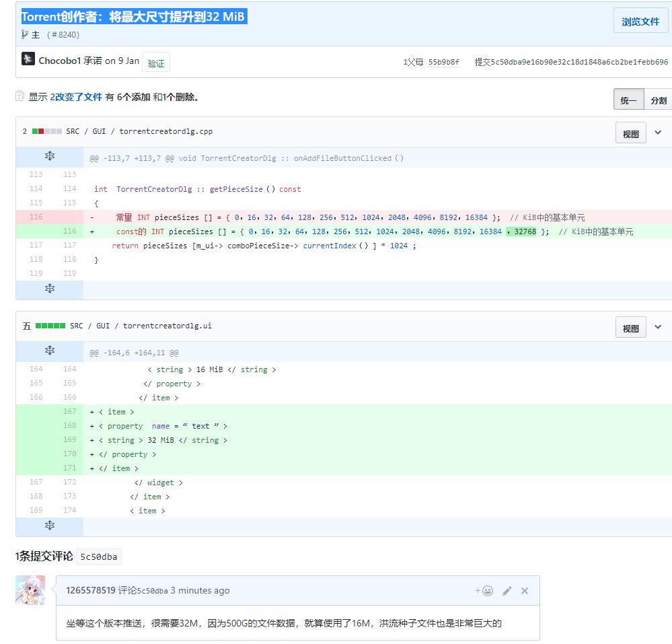Viewport: 672px width, 644px height.
Task: Click the 2改变了文件 changed files link
Action: (x=76, y=97)
